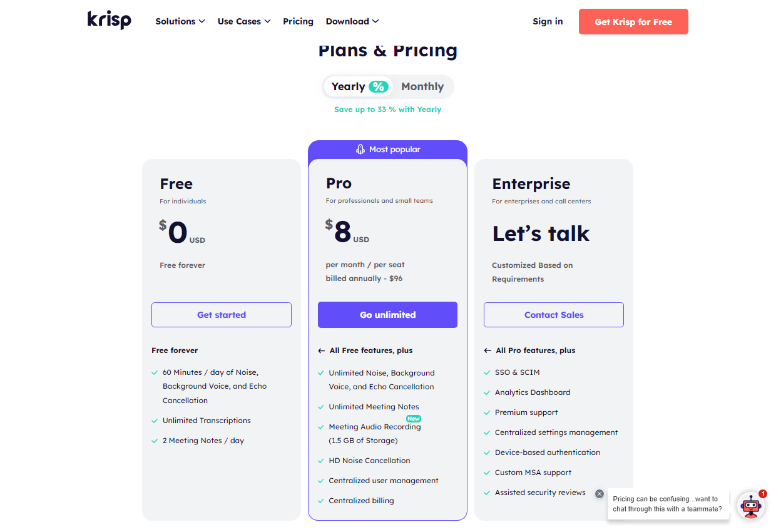Click checkmark next to SSO & SCIM
This screenshot has height=532, width=781.
(x=487, y=372)
